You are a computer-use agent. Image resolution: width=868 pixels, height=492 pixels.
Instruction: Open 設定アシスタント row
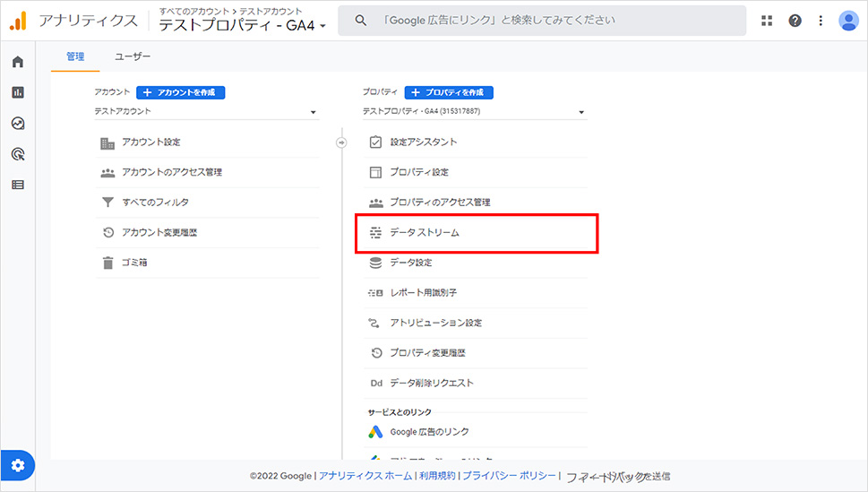point(476,142)
